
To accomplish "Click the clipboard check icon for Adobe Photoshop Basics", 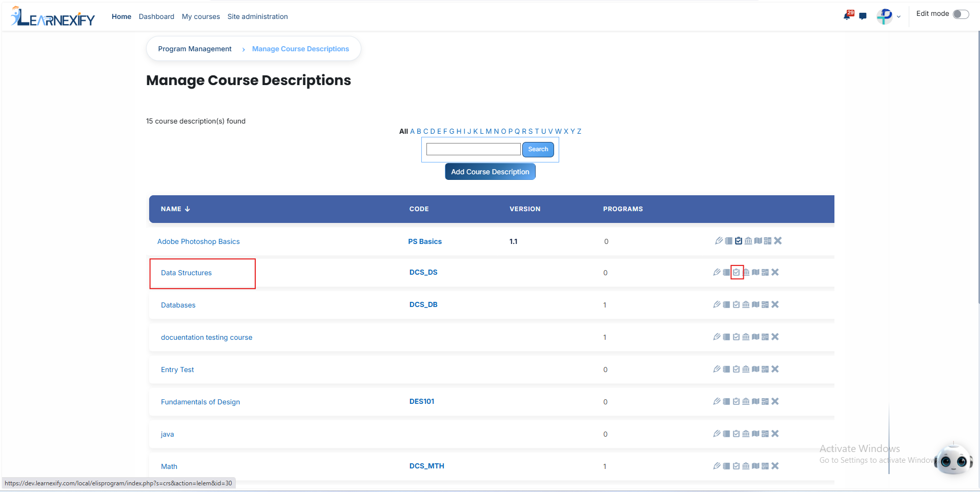I will pos(739,241).
